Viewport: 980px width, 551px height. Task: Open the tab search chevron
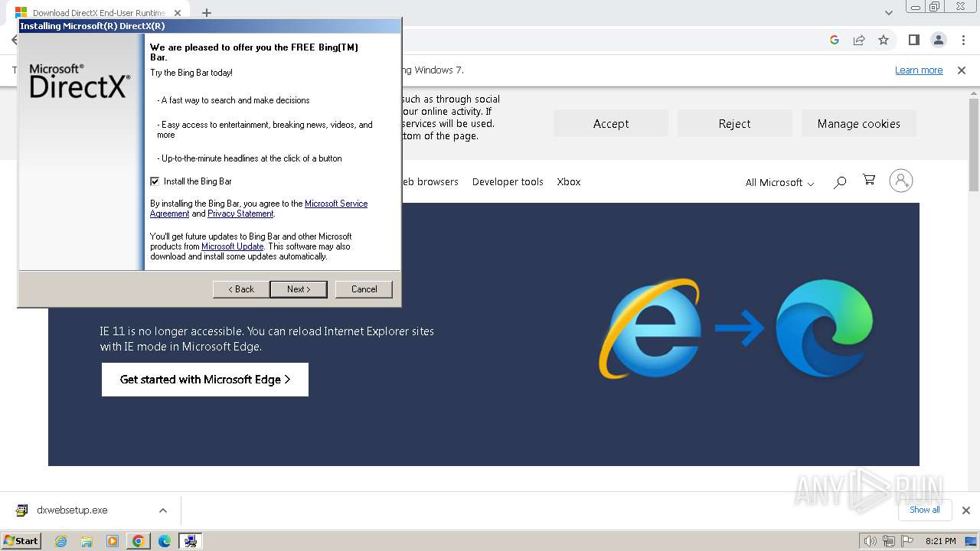[x=889, y=12]
